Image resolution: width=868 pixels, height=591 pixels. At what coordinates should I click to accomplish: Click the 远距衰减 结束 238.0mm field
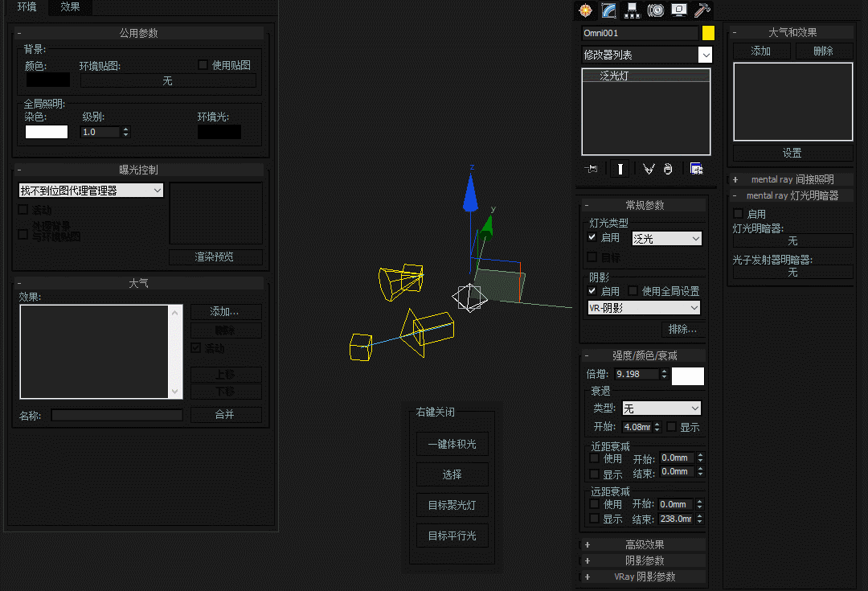click(676, 519)
